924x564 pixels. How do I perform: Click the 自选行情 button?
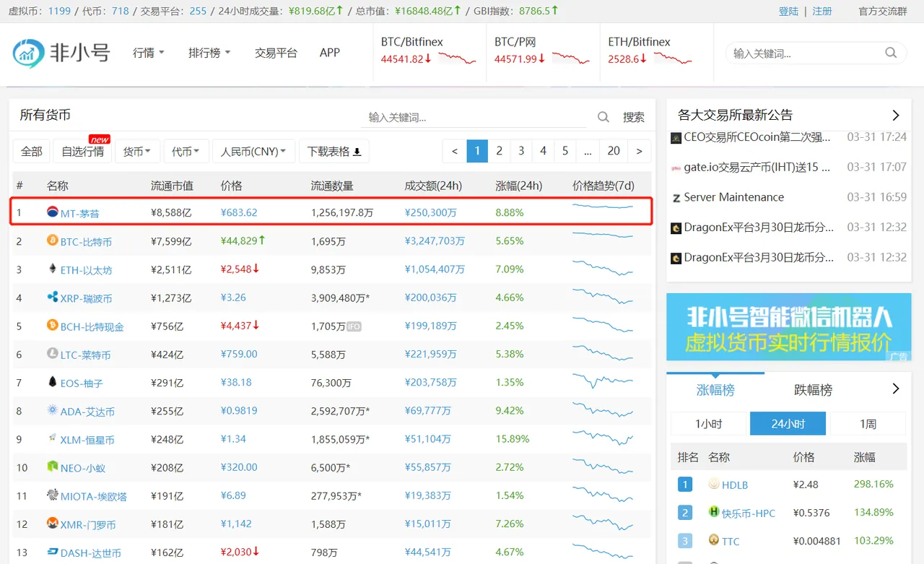[82, 151]
